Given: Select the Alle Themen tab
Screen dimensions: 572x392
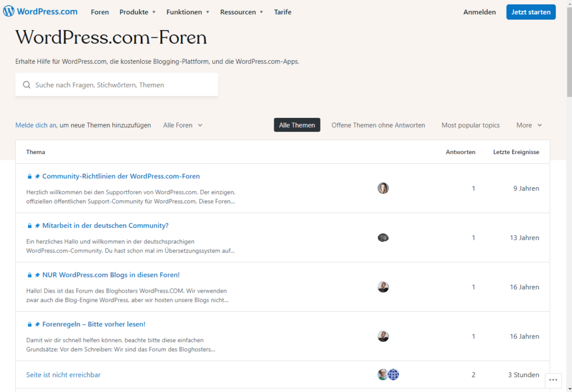Looking at the screenshot, I should click(x=297, y=125).
